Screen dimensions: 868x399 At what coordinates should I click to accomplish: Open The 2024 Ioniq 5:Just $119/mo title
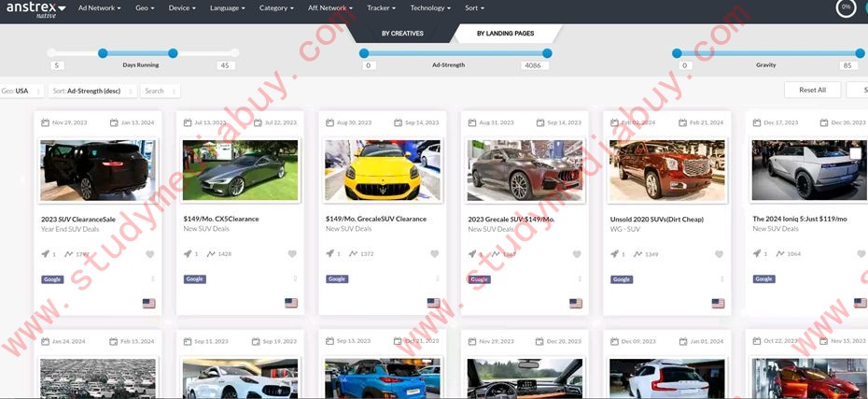coord(799,219)
